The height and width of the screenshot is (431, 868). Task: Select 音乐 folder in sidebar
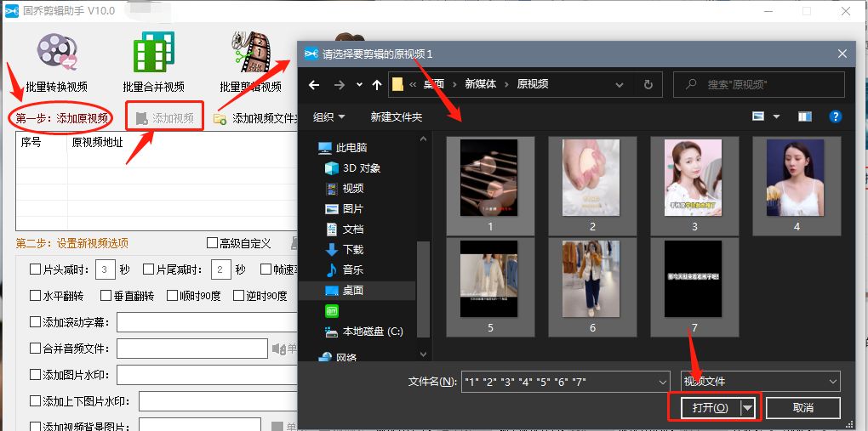344,270
